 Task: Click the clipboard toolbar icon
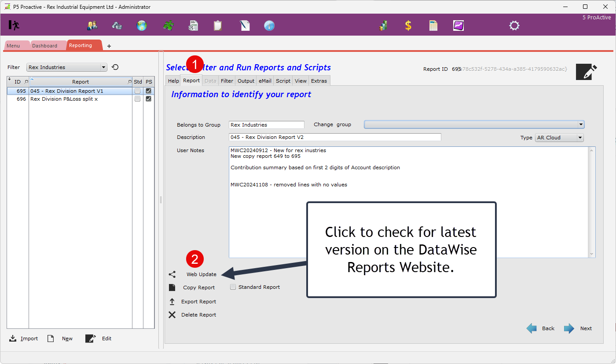coord(218,25)
